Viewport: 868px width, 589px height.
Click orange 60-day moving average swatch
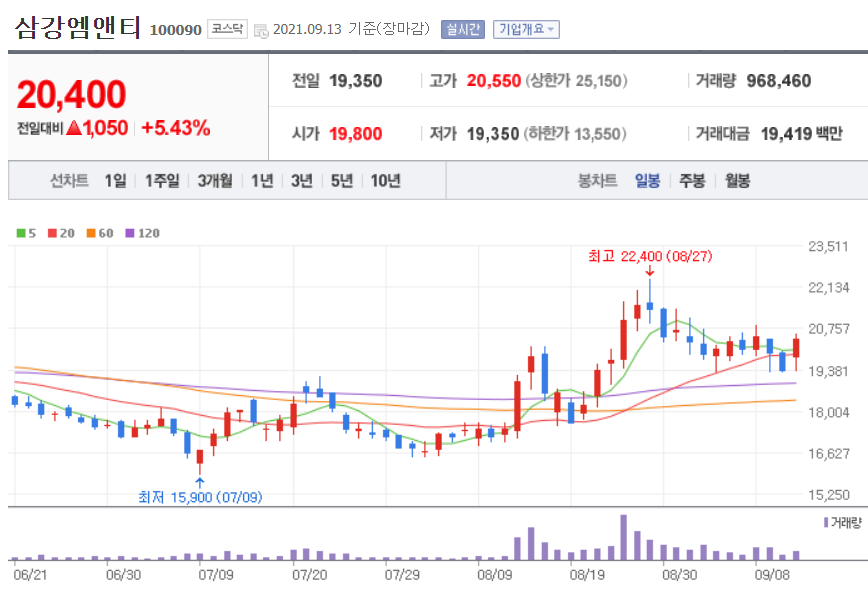[x=91, y=233]
